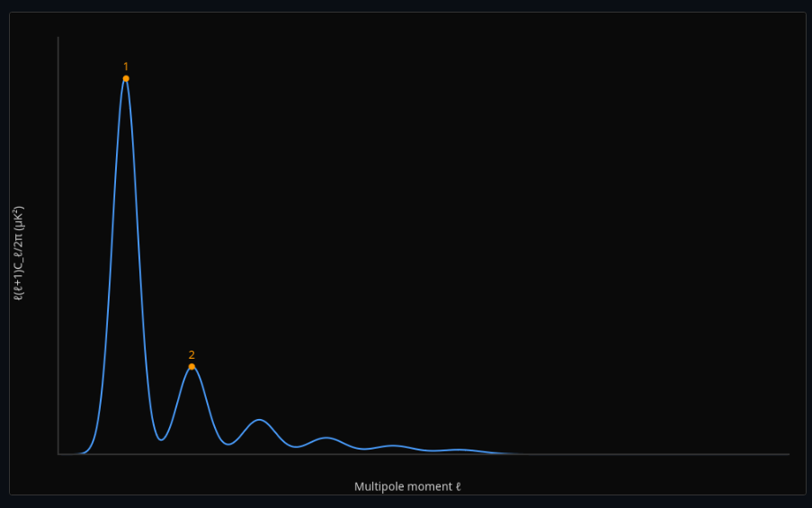
Task: Click the top end of the y-axis line
Action: tap(58, 38)
